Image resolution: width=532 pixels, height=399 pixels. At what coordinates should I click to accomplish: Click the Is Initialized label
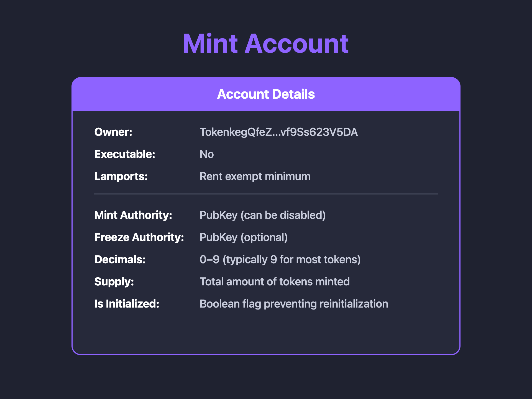point(127,304)
